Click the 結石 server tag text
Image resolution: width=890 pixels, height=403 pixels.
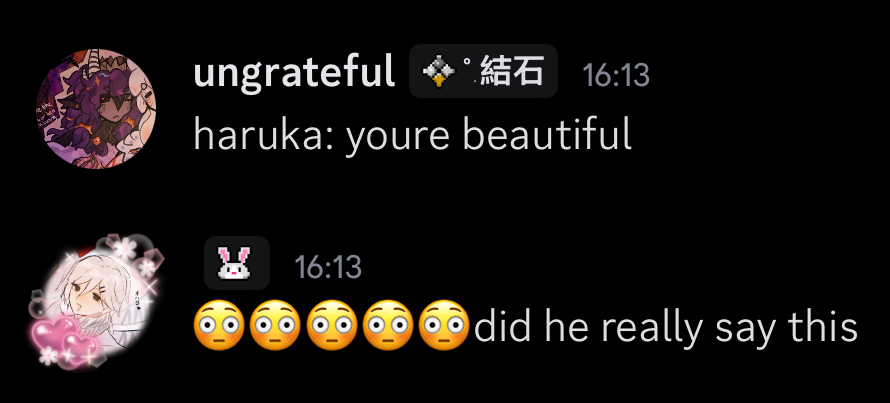512,72
